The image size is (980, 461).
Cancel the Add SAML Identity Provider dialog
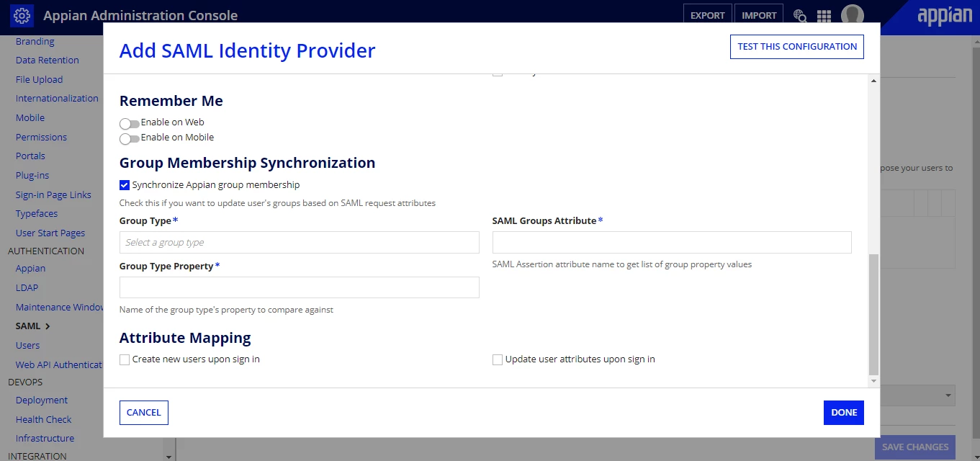(144, 413)
